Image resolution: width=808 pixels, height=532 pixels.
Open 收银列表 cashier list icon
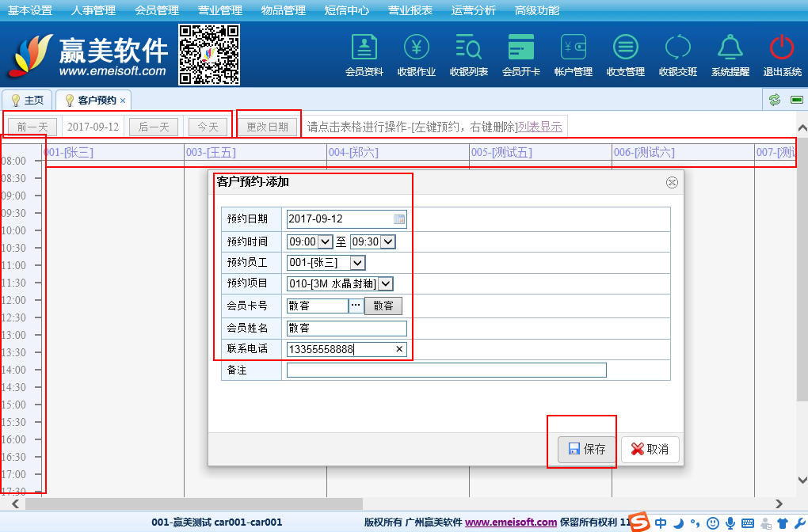coord(468,48)
